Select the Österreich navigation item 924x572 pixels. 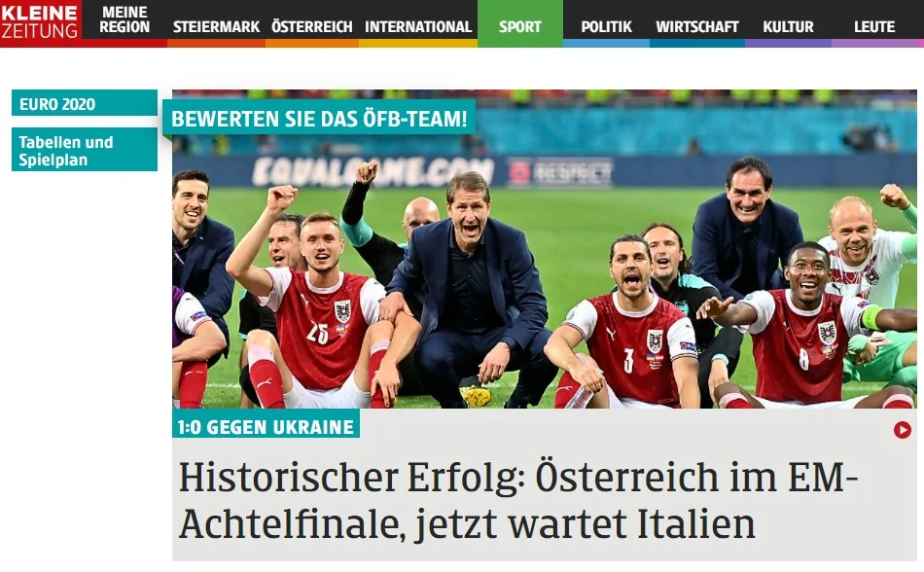tap(312, 27)
